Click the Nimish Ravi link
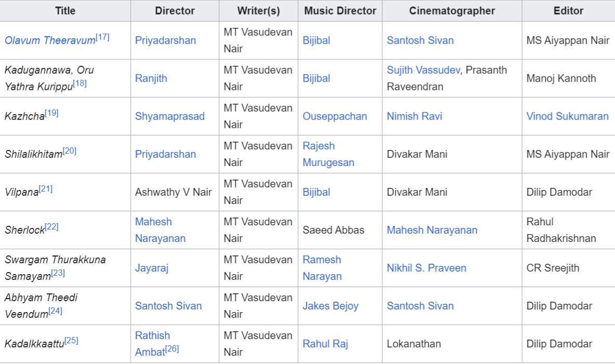The height and width of the screenshot is (364, 615). (x=414, y=116)
